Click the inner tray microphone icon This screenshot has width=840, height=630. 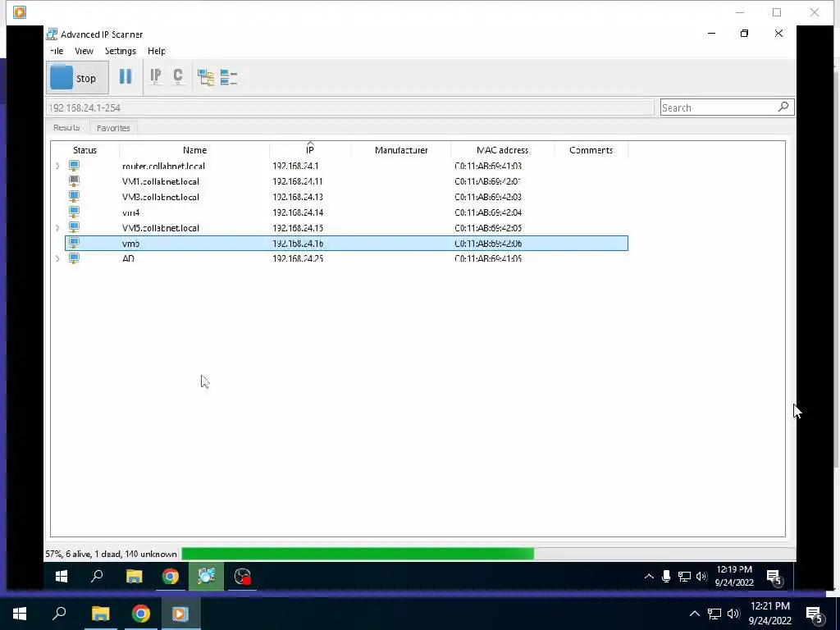[x=666, y=577]
